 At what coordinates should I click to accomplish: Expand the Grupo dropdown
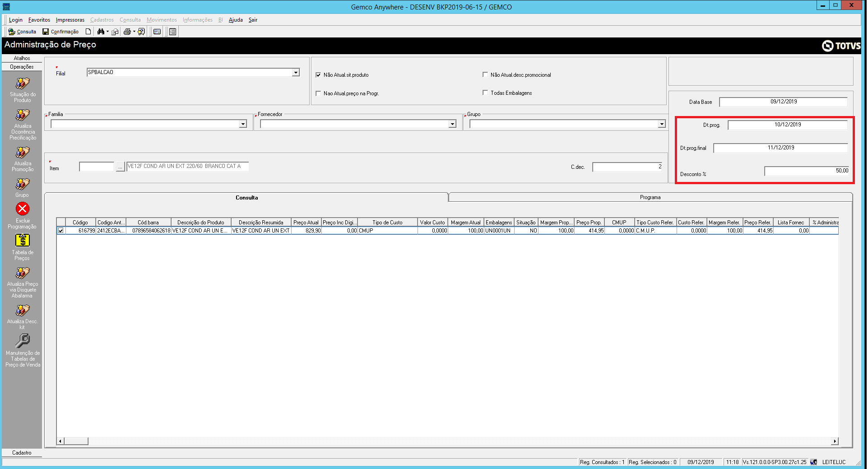[x=662, y=124]
